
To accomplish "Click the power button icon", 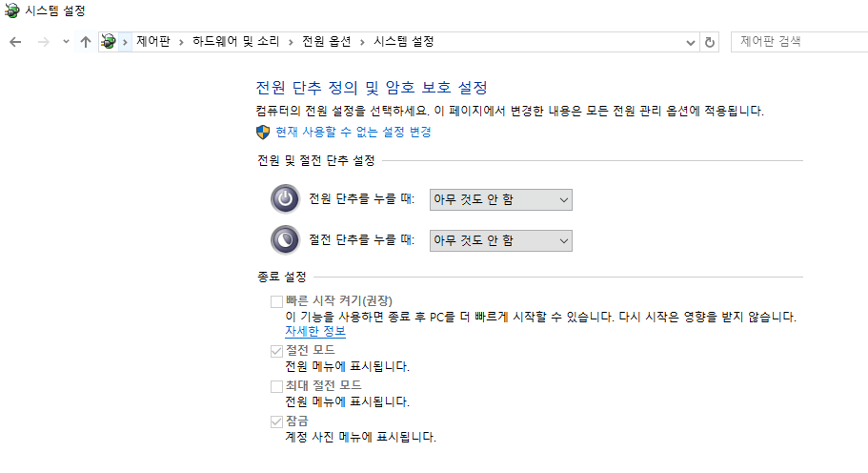I will pos(286,199).
